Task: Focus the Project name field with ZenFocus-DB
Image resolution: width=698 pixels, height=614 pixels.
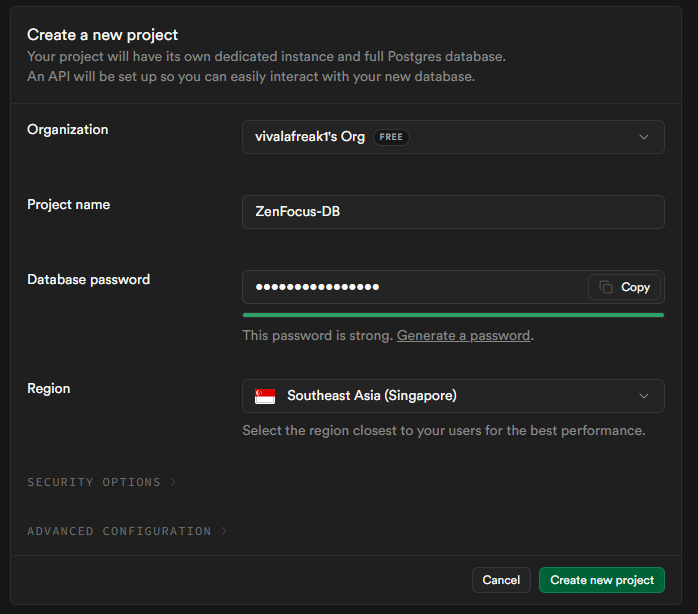Action: tap(452, 212)
